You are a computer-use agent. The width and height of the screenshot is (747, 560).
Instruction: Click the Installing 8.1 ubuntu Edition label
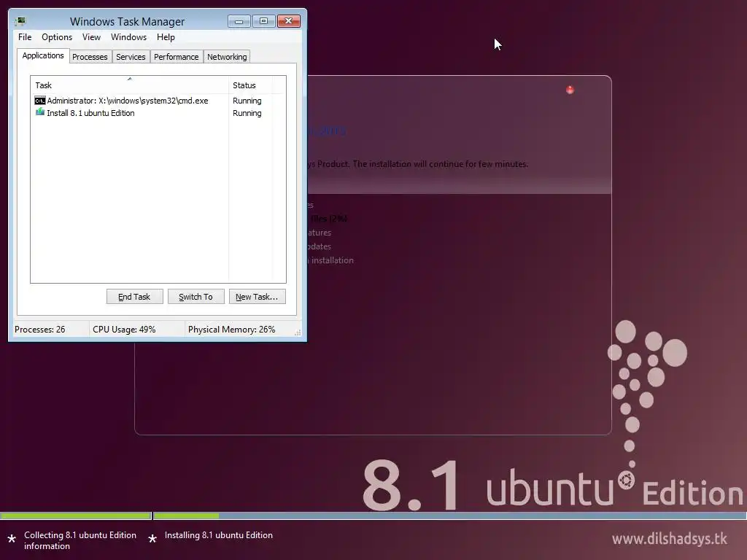point(219,535)
